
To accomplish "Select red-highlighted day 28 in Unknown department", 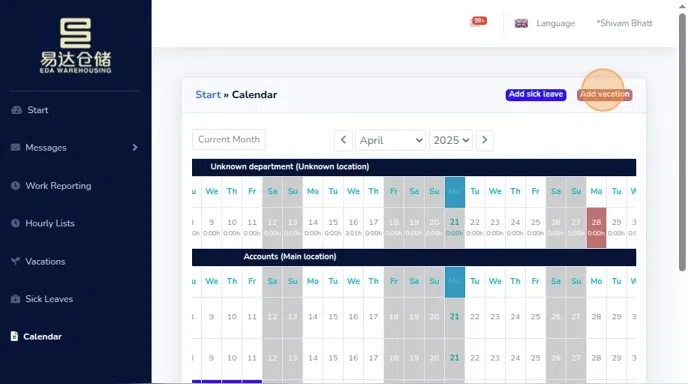I will 596,227.
